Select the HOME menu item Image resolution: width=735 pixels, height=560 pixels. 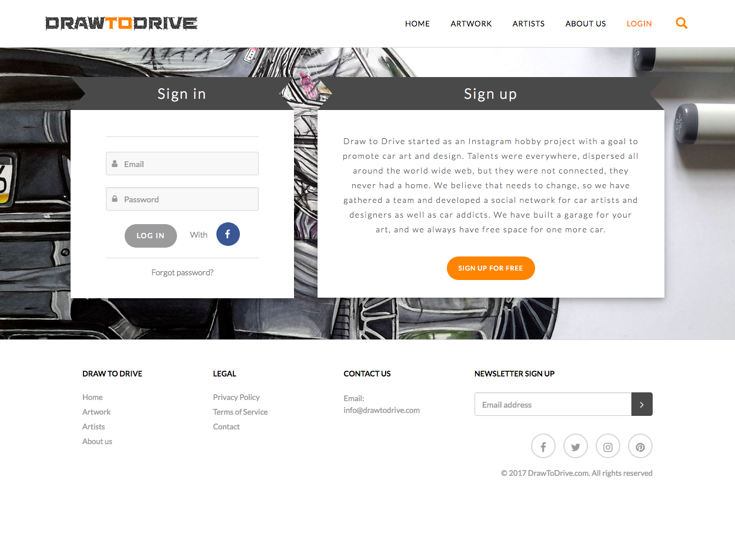click(x=417, y=24)
